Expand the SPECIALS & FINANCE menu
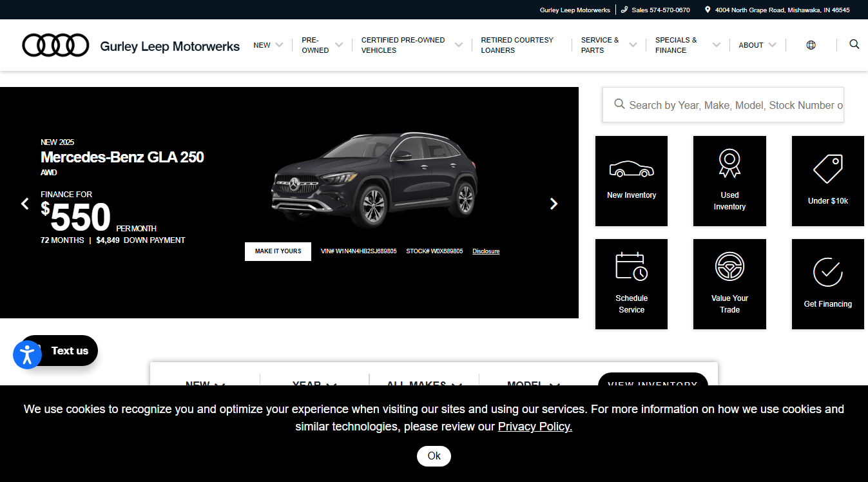Viewport: 868px width, 482px height. (688, 45)
